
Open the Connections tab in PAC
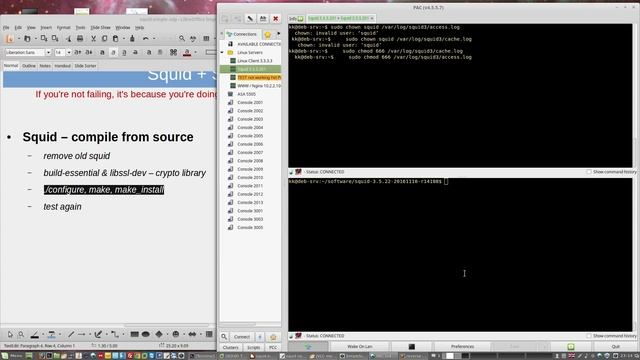click(x=242, y=34)
